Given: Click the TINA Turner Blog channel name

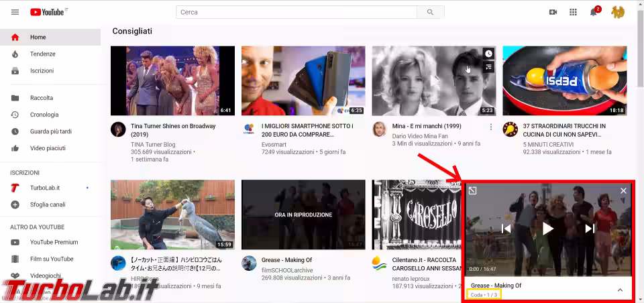Looking at the screenshot, I should 153,145.
